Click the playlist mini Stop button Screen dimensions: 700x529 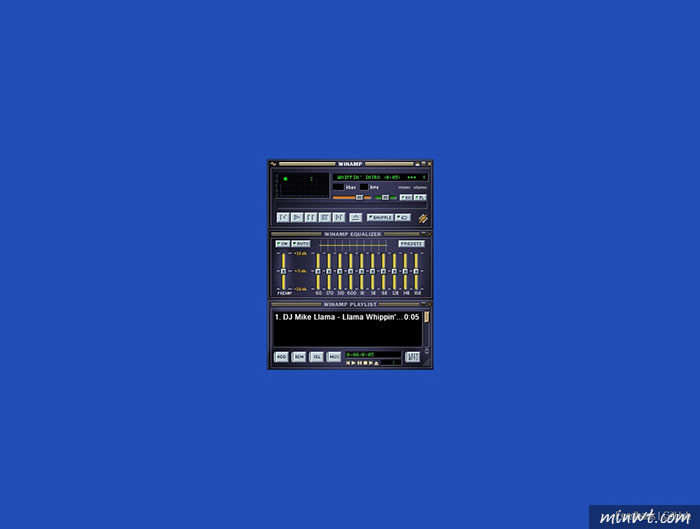point(366,363)
